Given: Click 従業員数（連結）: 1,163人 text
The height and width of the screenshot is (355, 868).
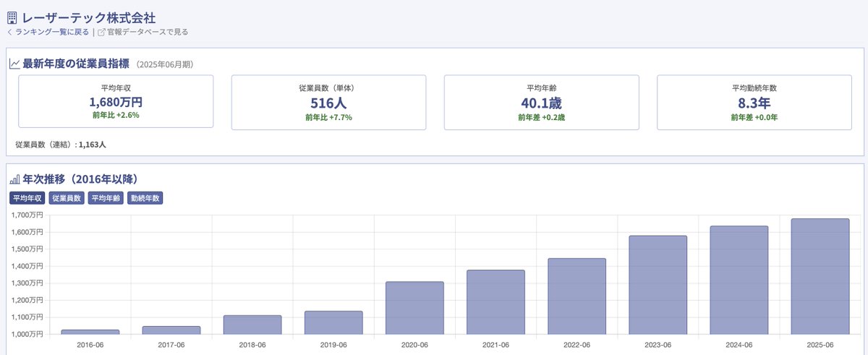Looking at the screenshot, I should tap(61, 145).
